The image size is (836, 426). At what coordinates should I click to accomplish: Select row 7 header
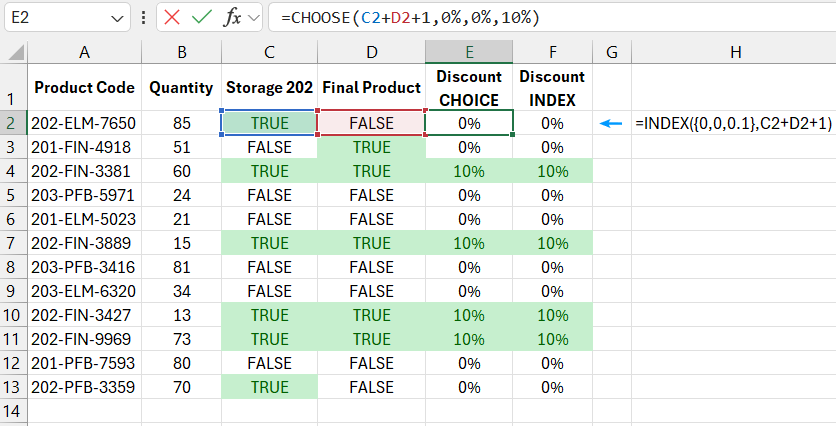pos(13,243)
